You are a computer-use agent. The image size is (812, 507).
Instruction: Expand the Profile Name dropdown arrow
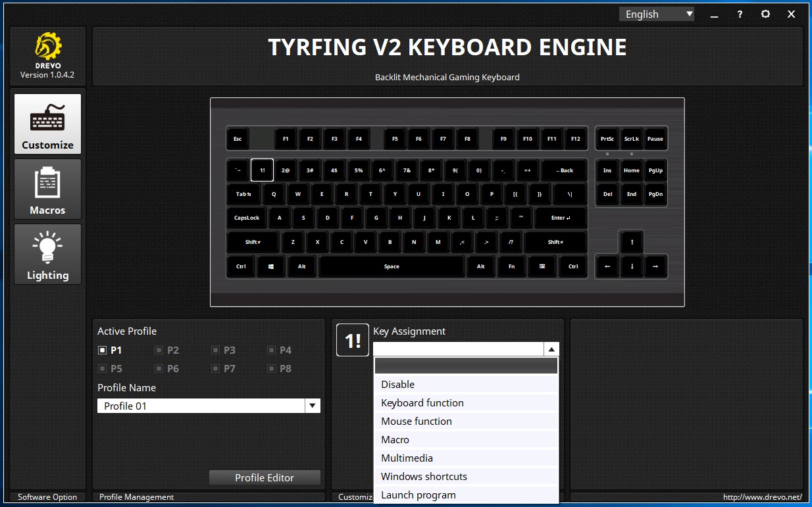tap(313, 406)
